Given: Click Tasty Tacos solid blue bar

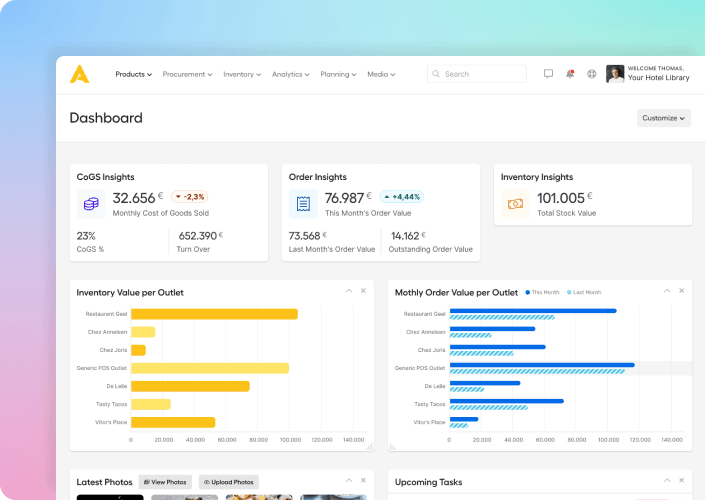Looking at the screenshot, I should (507, 401).
